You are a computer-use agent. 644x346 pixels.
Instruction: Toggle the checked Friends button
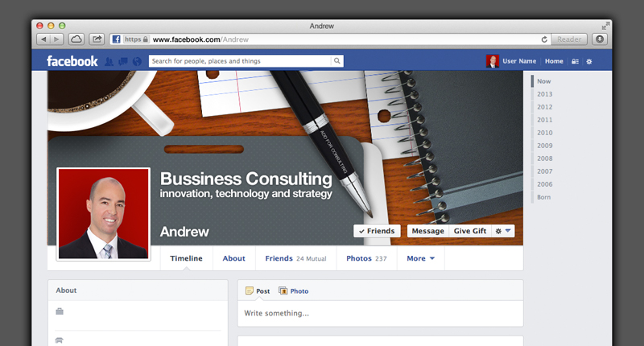click(377, 231)
